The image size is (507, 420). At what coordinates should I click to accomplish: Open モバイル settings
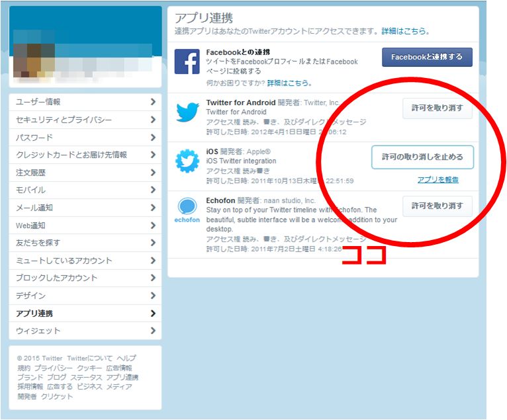[x=85, y=190]
